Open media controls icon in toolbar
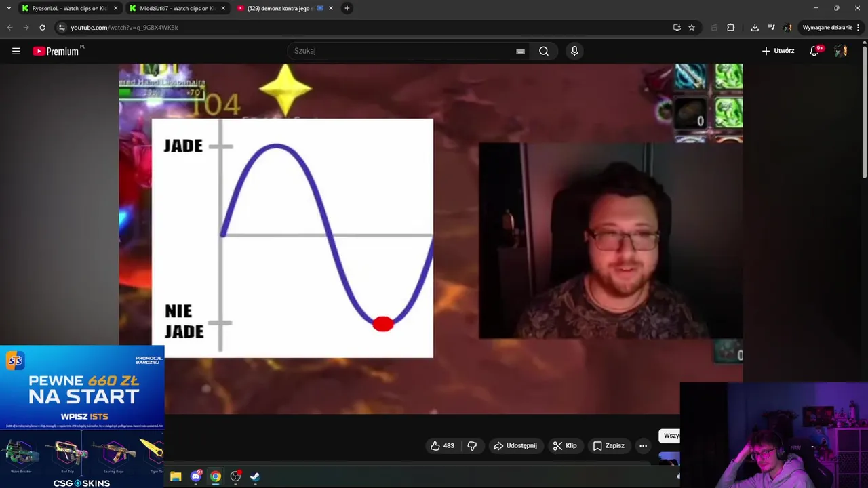 click(771, 28)
